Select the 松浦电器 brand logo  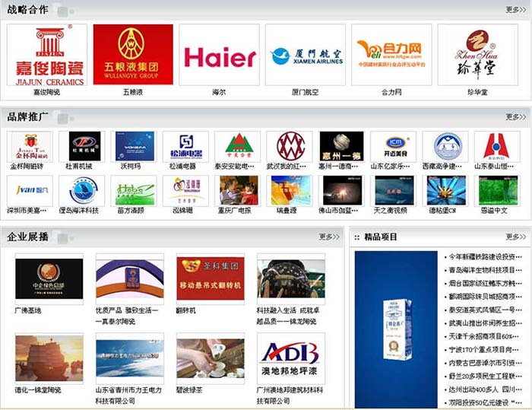(185, 146)
